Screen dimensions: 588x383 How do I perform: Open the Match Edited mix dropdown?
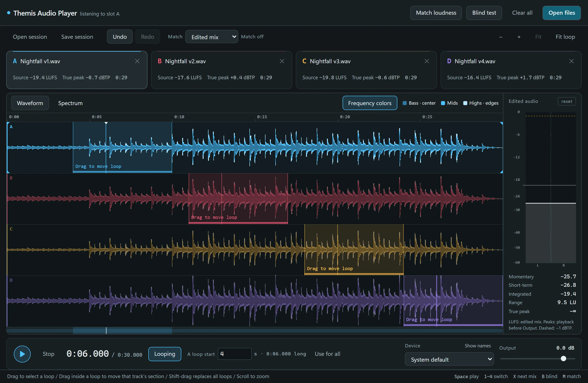[x=212, y=37]
